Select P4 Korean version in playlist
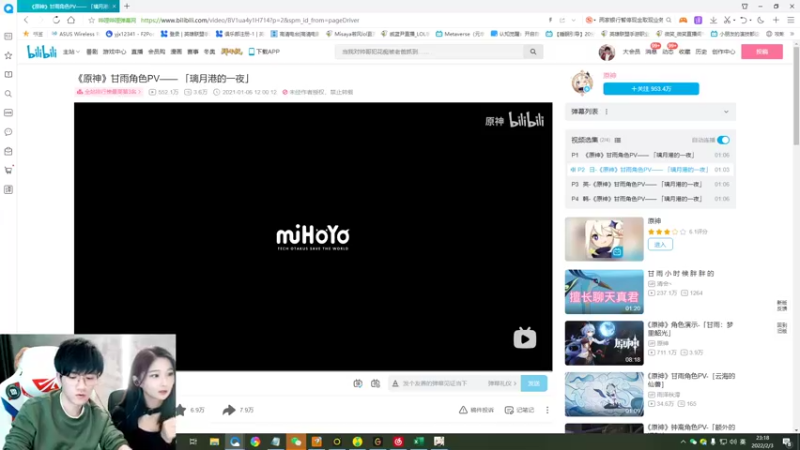The height and width of the screenshot is (450, 800). [x=650, y=199]
